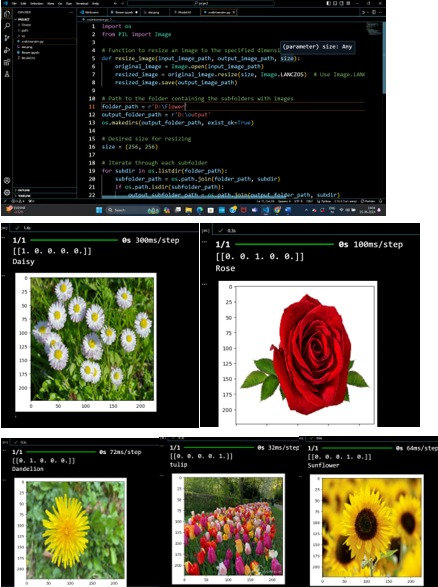Open the Terminal menu

82,3
